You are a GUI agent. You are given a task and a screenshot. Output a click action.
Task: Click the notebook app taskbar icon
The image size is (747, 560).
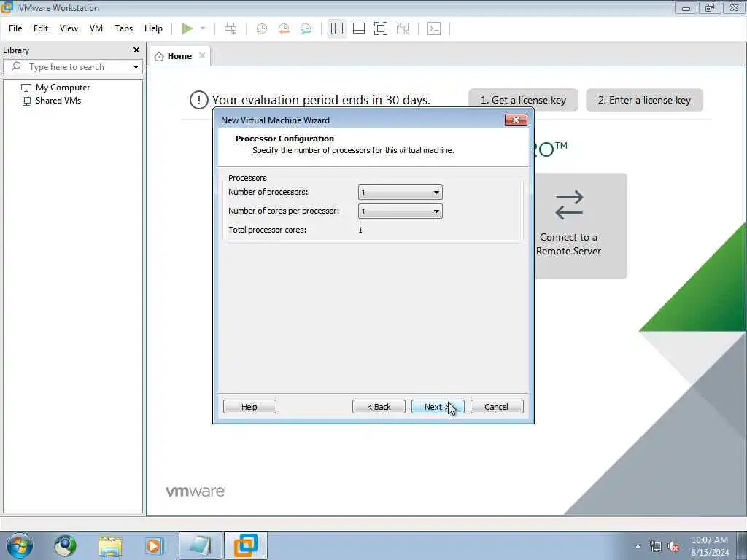click(x=201, y=545)
